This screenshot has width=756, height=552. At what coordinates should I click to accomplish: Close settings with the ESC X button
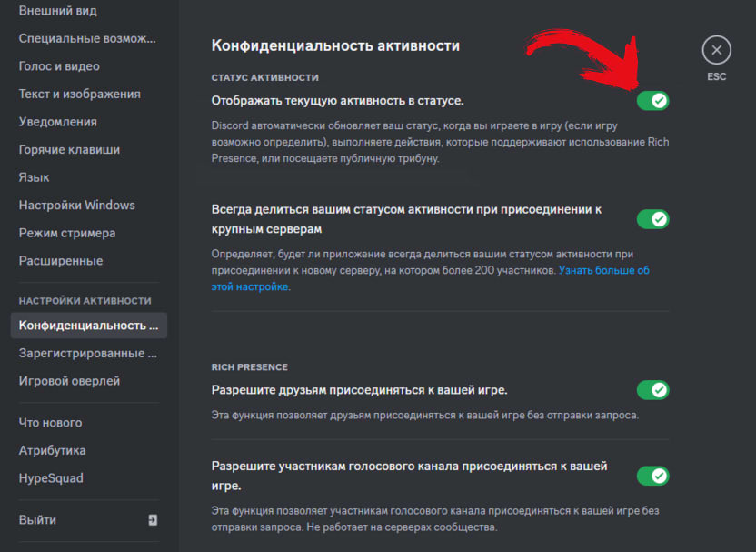tap(716, 50)
